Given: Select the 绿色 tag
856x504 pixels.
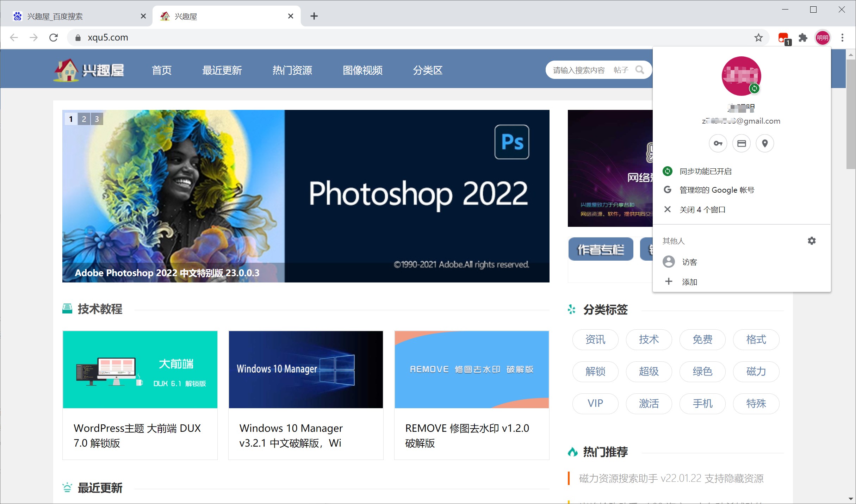Looking at the screenshot, I should [702, 372].
